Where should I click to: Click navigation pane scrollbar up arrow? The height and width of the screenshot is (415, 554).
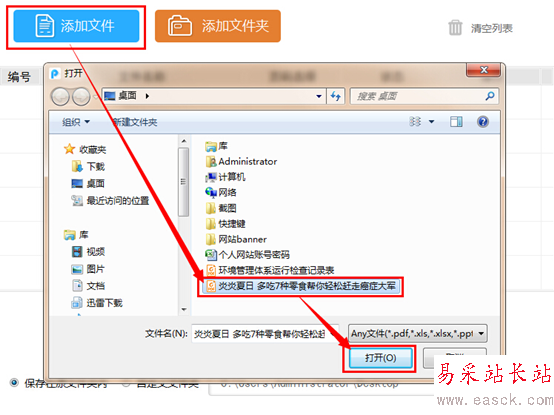click(x=184, y=141)
